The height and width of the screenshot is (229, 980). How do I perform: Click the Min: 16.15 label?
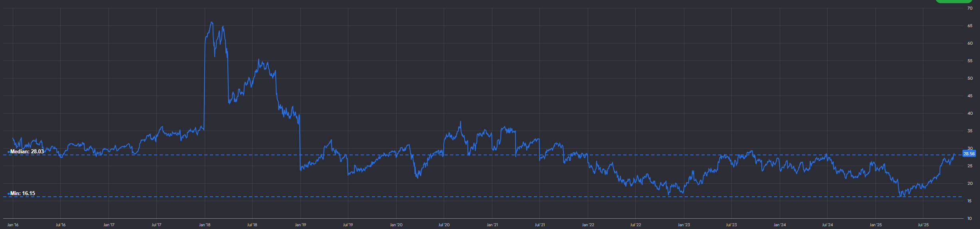pos(22,194)
